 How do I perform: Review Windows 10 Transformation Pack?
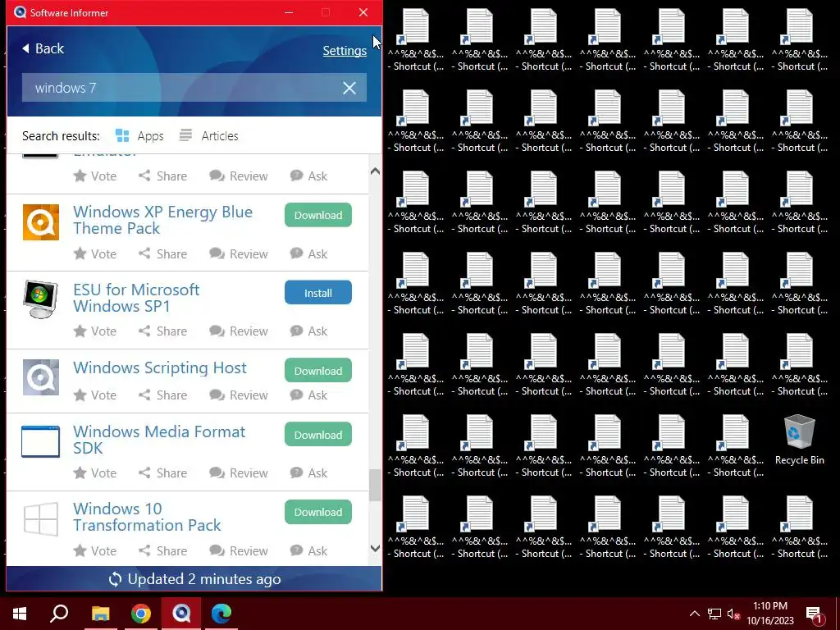click(x=239, y=550)
